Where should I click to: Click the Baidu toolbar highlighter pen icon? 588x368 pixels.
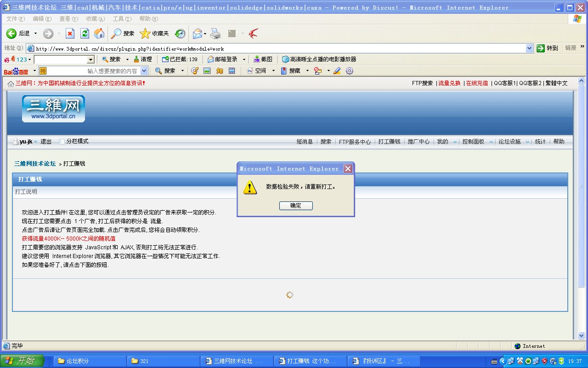(337, 71)
